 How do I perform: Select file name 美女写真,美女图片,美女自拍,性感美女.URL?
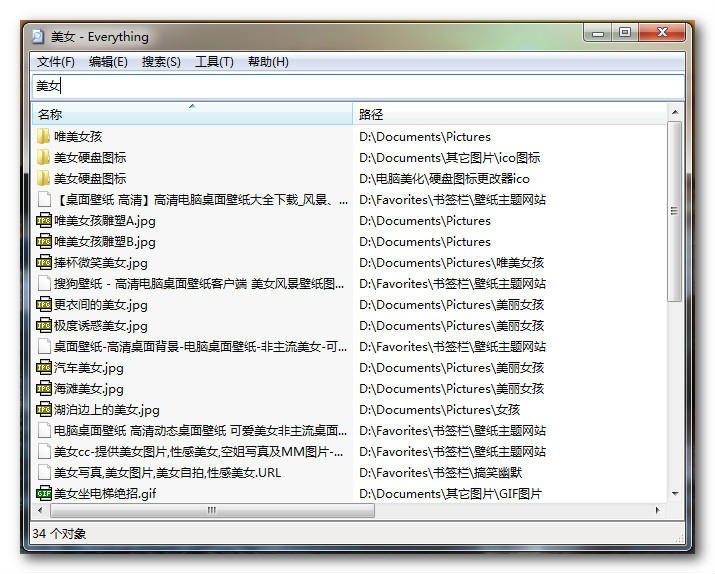click(x=167, y=472)
